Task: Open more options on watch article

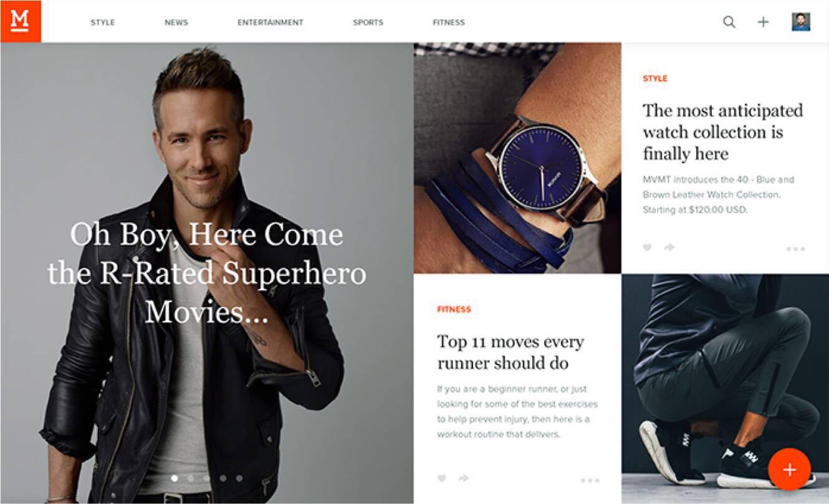Action: 796,249
